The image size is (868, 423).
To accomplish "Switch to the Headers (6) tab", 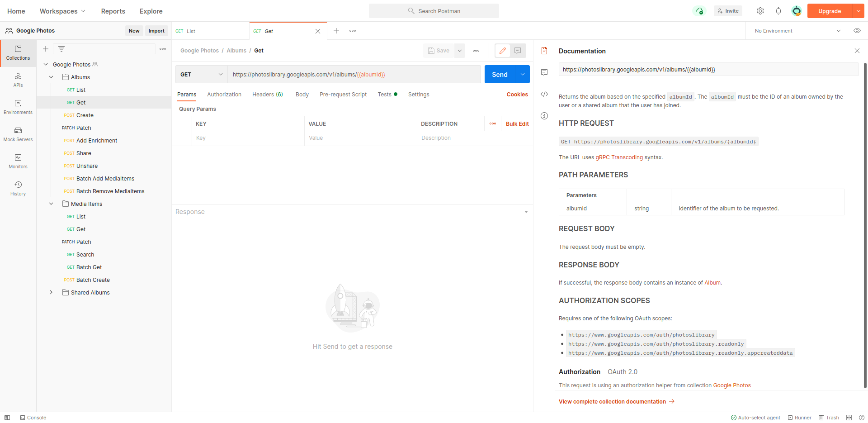I will tap(268, 95).
